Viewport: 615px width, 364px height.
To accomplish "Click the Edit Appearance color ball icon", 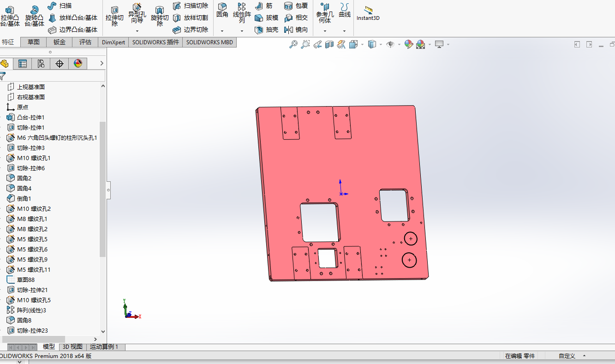I will pyautogui.click(x=408, y=44).
